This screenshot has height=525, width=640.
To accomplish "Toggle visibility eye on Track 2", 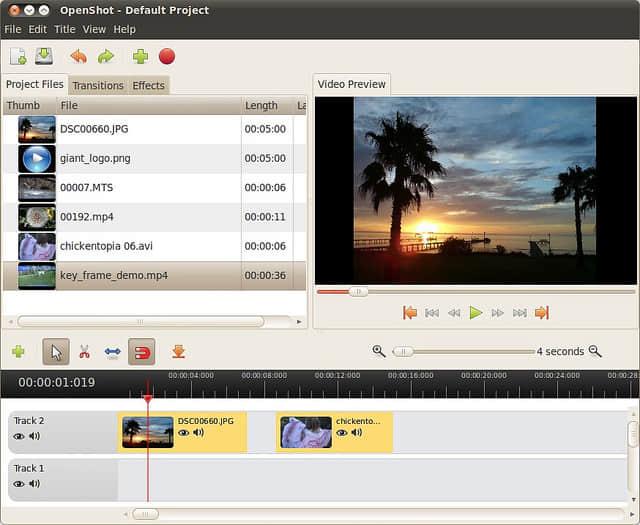I will pos(19,436).
